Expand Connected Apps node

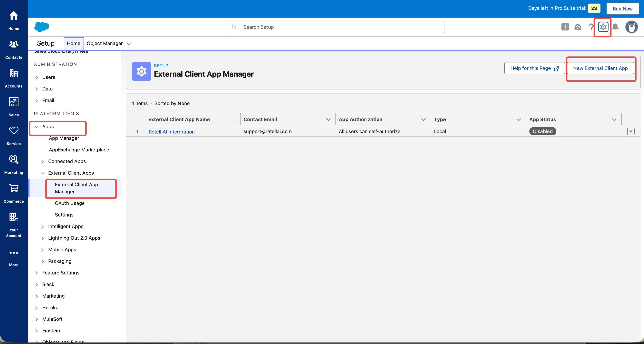43,162
